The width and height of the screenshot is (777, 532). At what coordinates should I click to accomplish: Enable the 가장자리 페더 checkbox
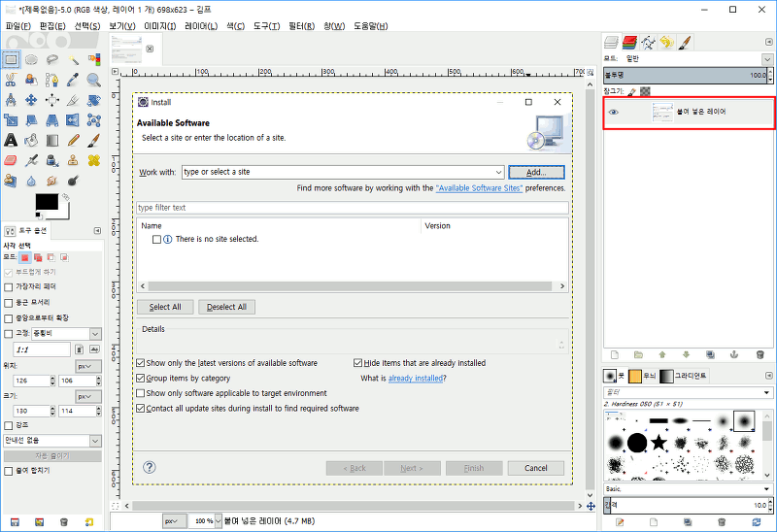[x=9, y=287]
